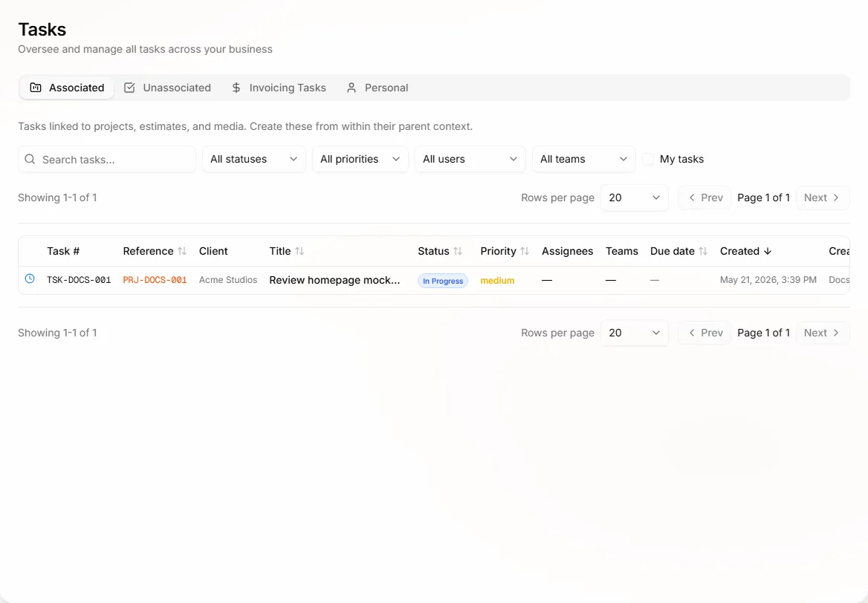Viewport: 868px width, 603px height.
Task: Focus the Search tasks input field
Action: tap(107, 160)
